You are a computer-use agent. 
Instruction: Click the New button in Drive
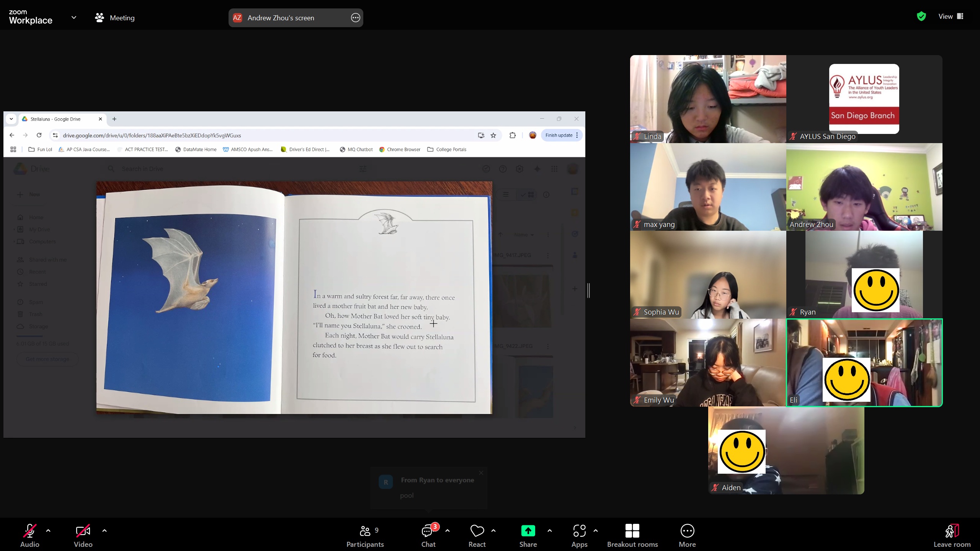click(29, 194)
